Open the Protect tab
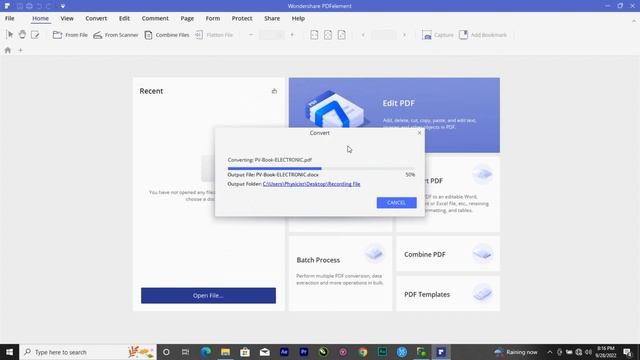 coord(242,18)
